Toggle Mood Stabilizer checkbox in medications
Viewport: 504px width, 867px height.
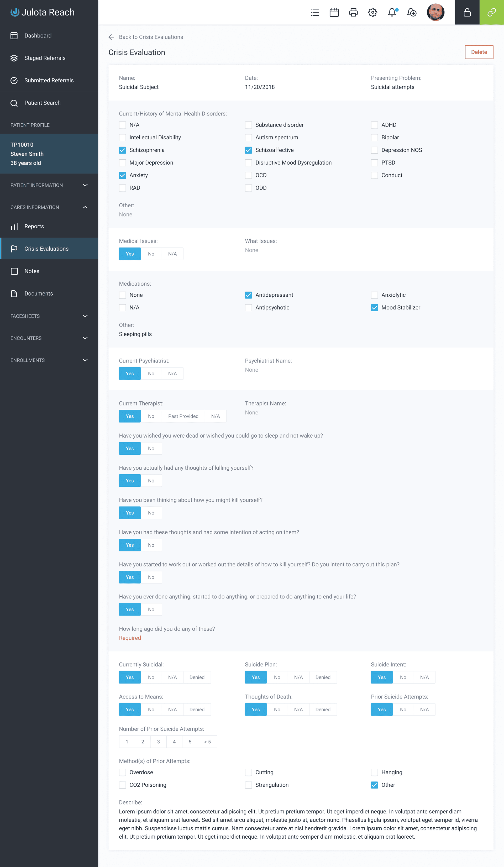click(x=374, y=307)
